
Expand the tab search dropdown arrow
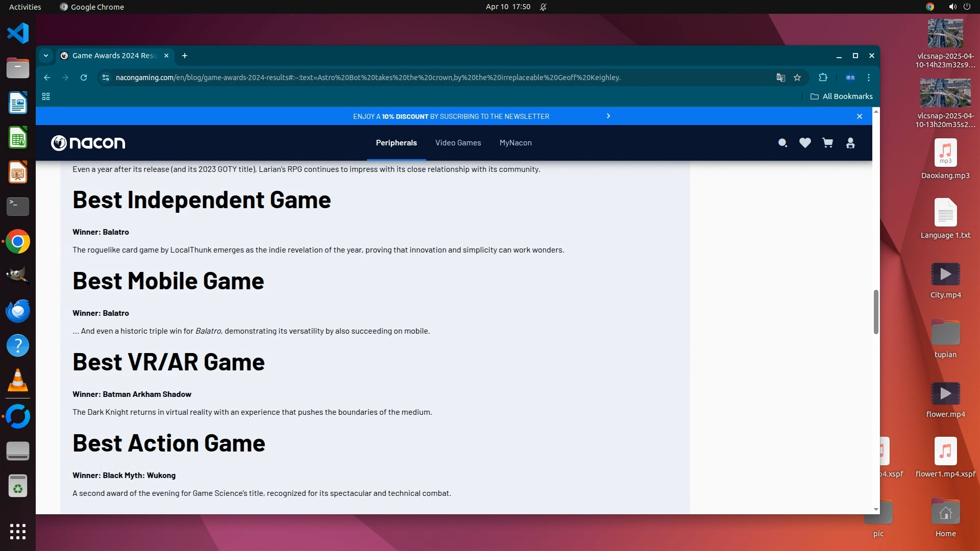pyautogui.click(x=46, y=56)
